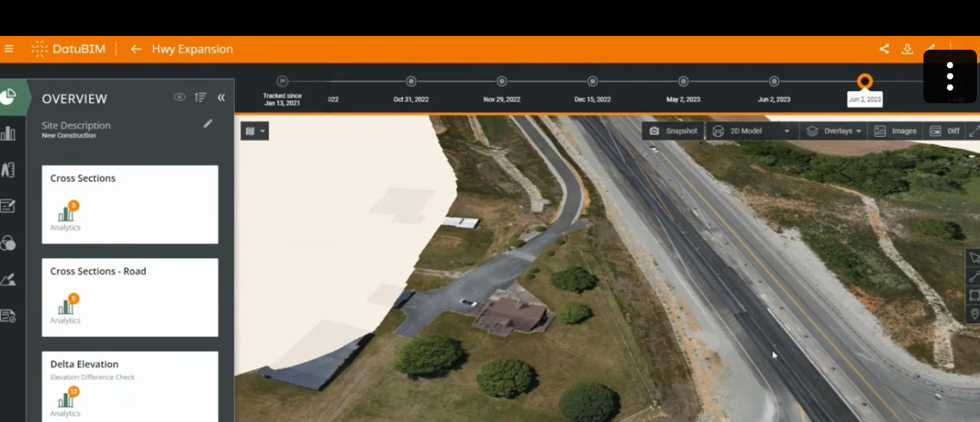This screenshot has height=422, width=980.
Task: Click the flag icon at timeline start
Action: [x=283, y=81]
